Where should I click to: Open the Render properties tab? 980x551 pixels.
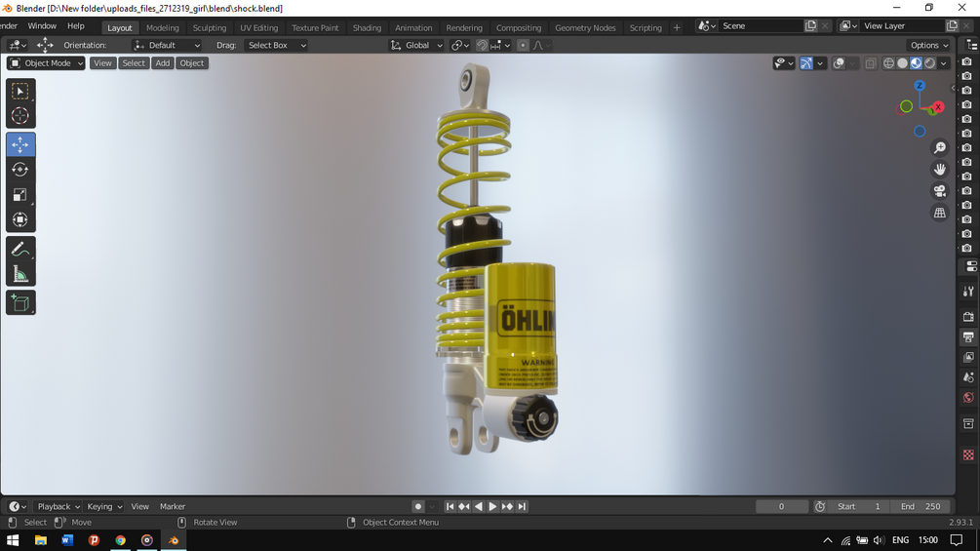[968, 317]
